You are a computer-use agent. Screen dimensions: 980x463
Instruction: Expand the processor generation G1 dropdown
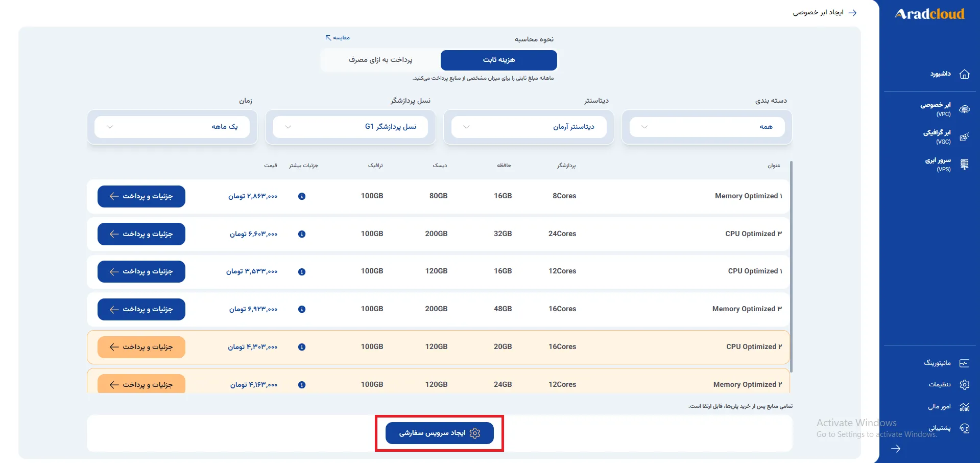tap(350, 127)
